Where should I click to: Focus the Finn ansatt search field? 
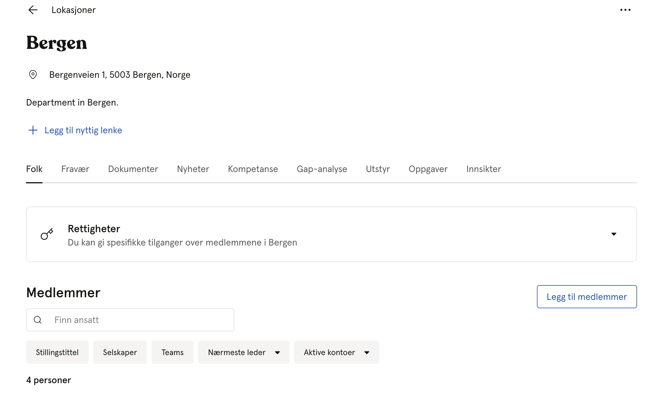(130, 320)
